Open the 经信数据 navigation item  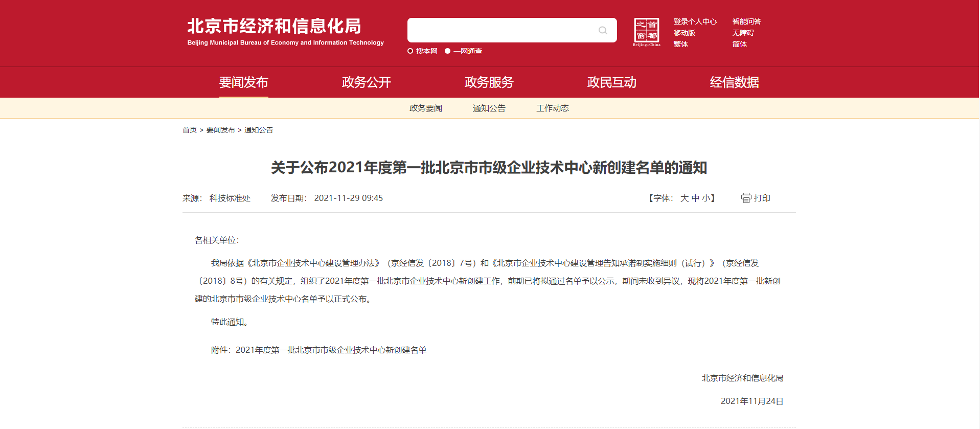point(734,82)
